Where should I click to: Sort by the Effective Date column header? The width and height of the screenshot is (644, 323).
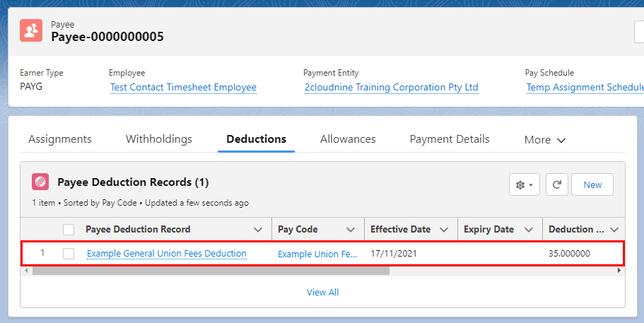tap(400, 230)
